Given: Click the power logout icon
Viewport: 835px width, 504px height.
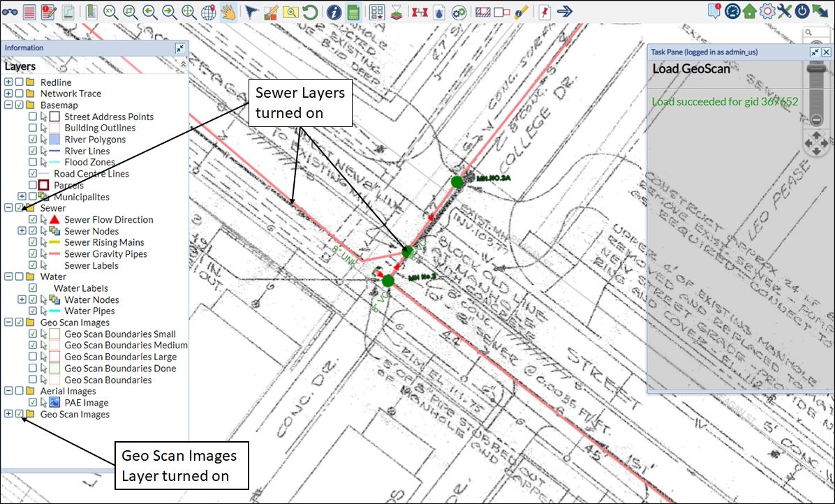Looking at the screenshot, I should tap(802, 11).
